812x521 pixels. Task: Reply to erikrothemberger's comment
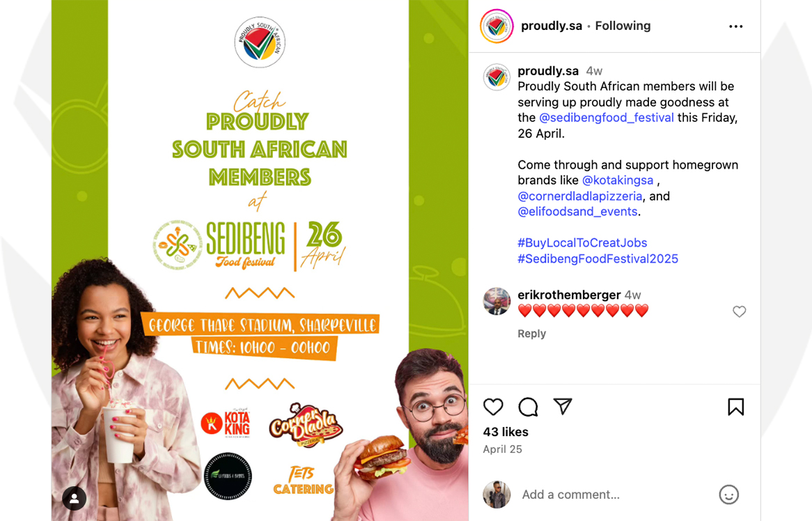click(x=531, y=334)
